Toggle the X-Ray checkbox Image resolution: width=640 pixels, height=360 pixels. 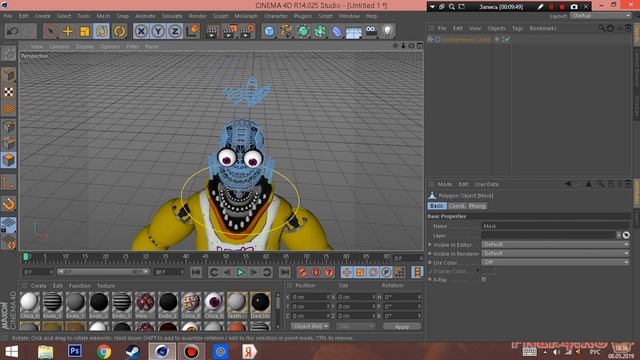point(484,280)
